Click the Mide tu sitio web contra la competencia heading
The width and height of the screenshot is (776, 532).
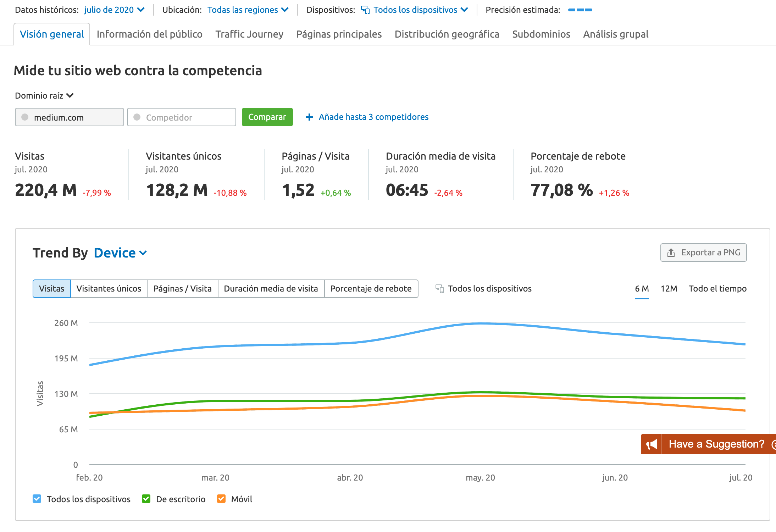(138, 71)
